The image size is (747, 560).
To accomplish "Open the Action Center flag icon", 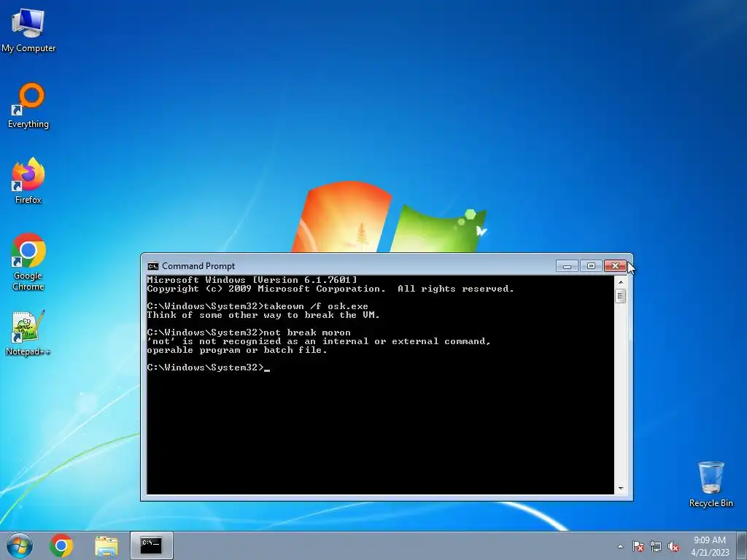I will coord(638,546).
